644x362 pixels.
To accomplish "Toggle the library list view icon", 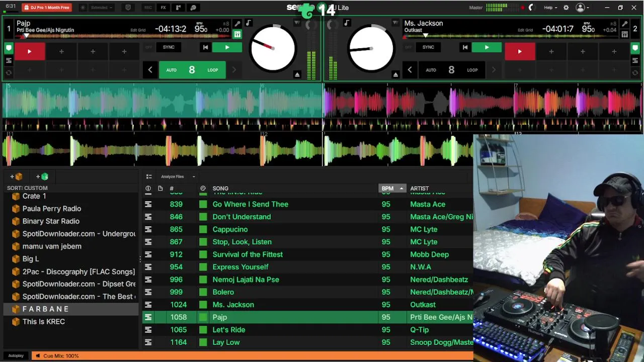I will [x=148, y=176].
